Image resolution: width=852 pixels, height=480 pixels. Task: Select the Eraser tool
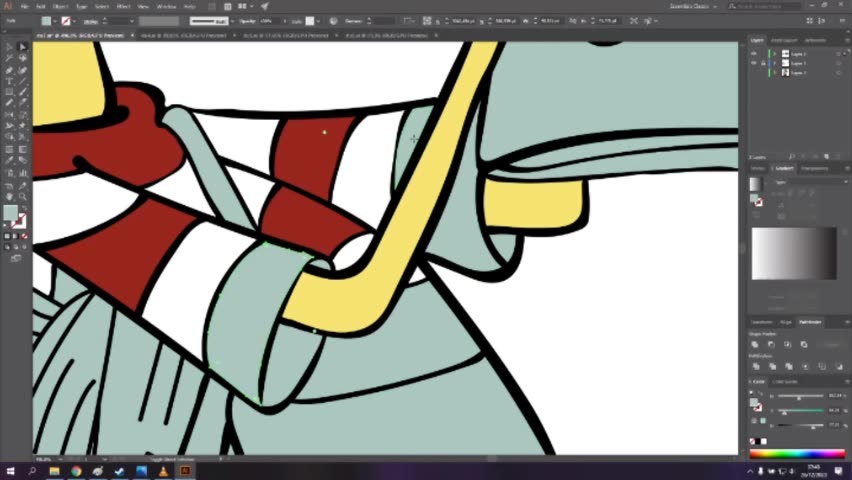23,103
